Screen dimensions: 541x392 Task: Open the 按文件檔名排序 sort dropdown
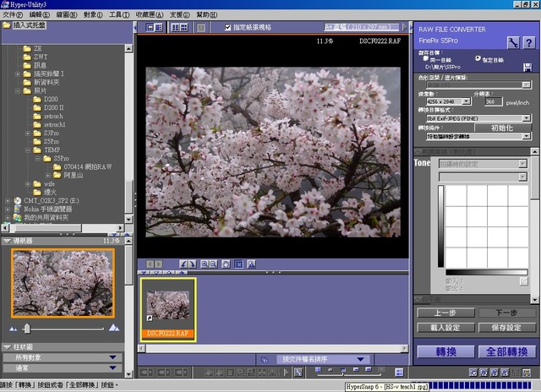(x=323, y=360)
